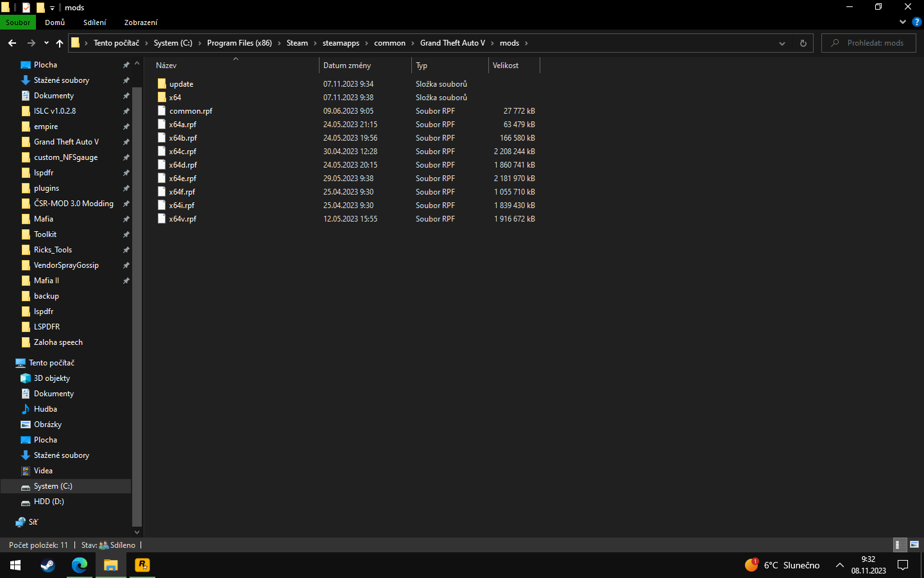
Task: Expand the chevron after common in path
Action: (413, 43)
